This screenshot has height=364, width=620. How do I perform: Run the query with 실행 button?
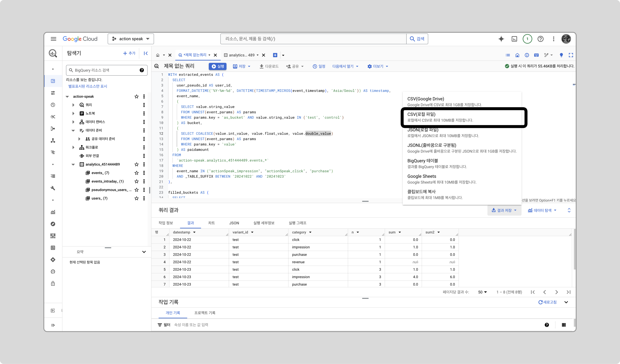[x=218, y=66]
